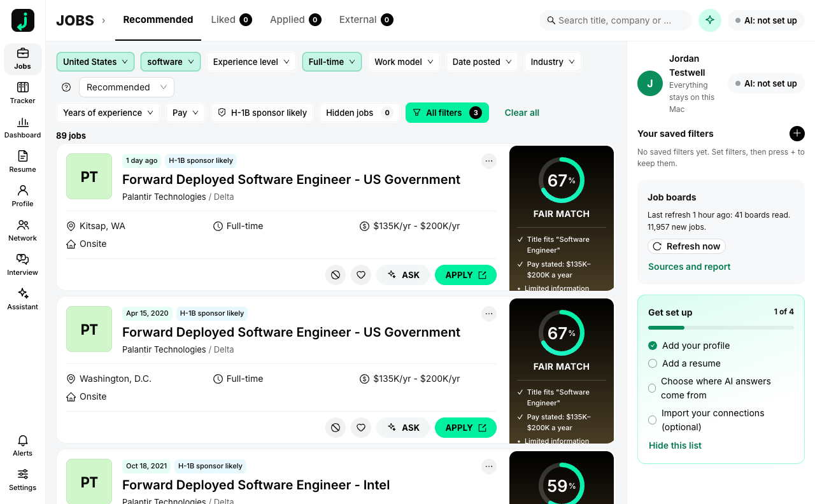The image size is (815, 504).
Task: Hide the Kitsap, WA job
Action: [x=336, y=275]
